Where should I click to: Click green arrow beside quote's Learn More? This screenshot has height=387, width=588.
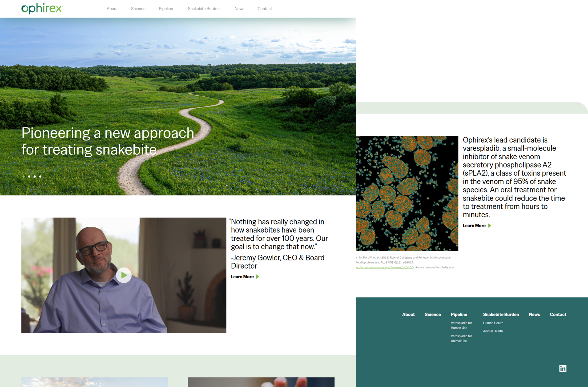258,277
